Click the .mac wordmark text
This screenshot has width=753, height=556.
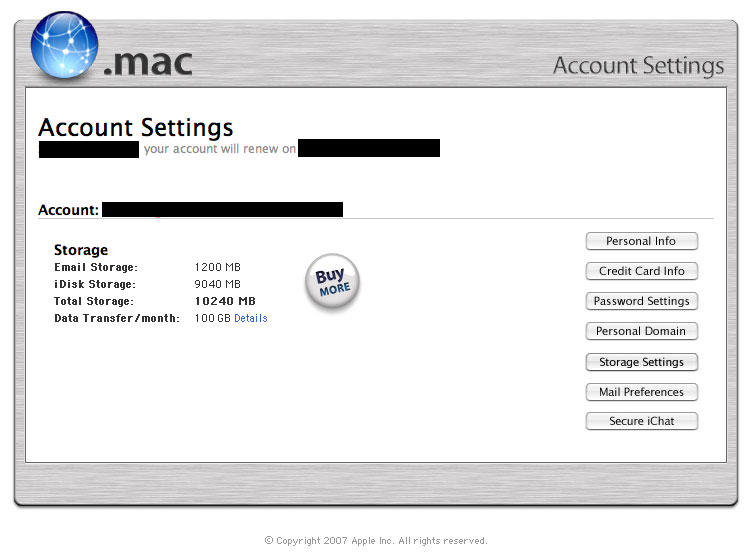coord(148,63)
